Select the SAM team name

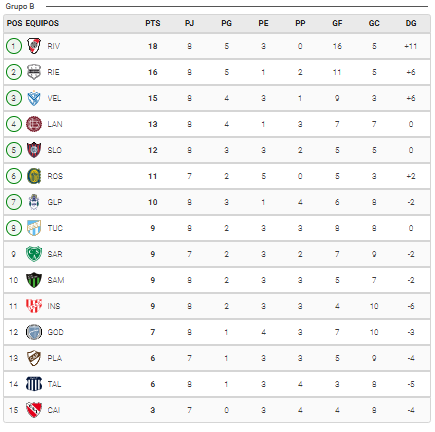point(56,280)
